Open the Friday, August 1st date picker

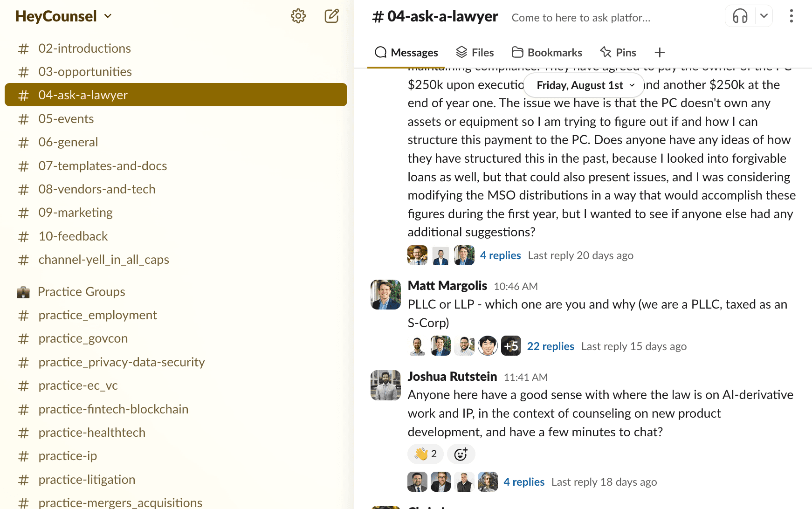[x=585, y=85]
